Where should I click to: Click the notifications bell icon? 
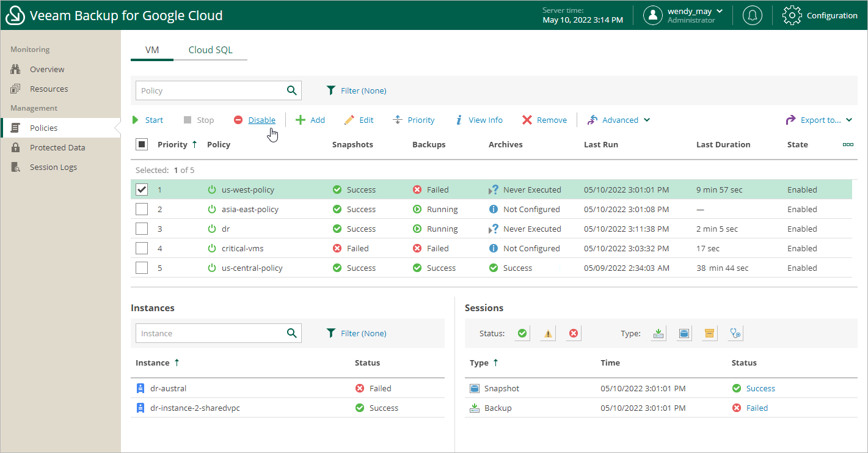pos(752,15)
